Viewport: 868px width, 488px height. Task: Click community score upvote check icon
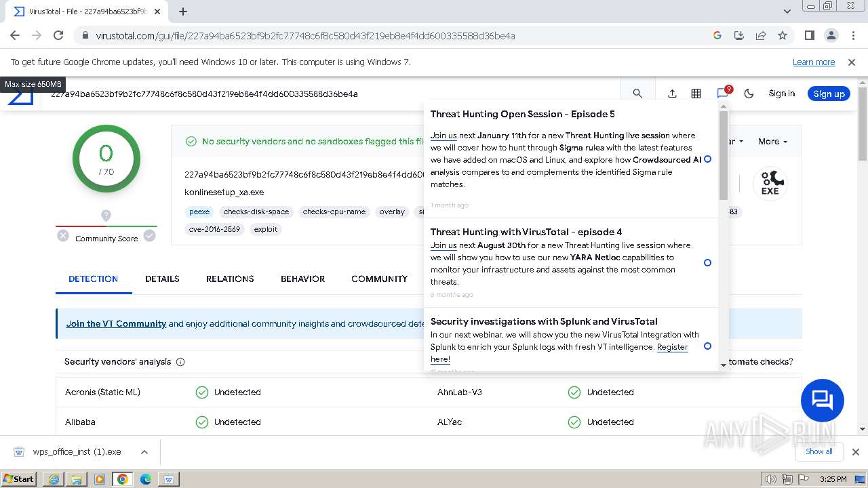(x=149, y=236)
